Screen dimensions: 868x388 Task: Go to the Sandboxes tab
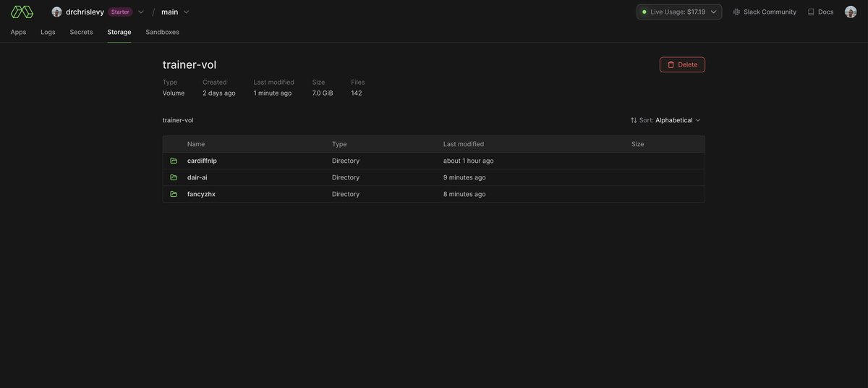coord(162,32)
